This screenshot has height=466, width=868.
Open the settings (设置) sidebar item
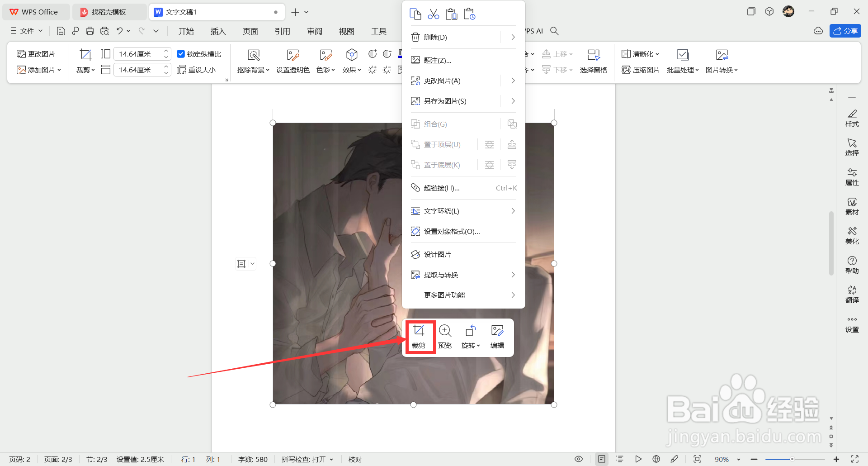[852, 324]
